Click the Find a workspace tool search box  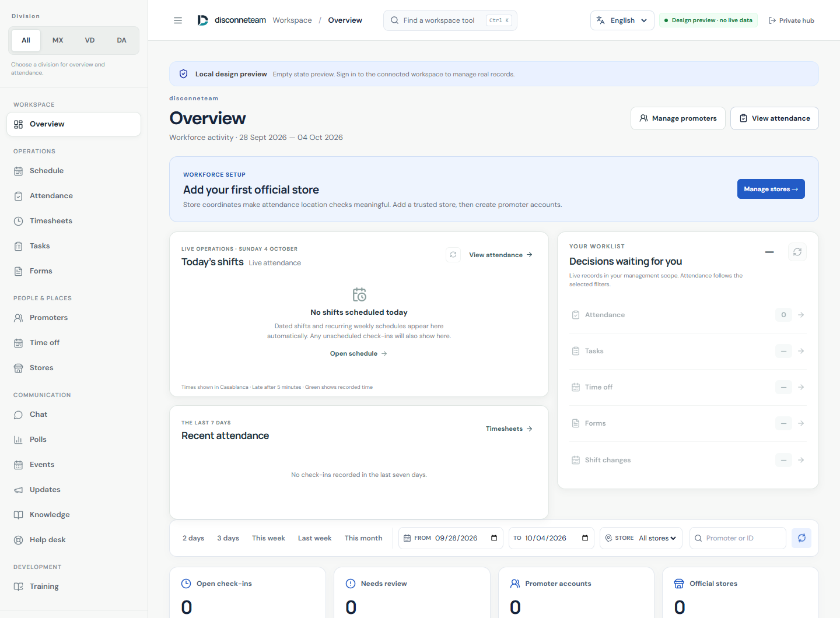coord(450,20)
